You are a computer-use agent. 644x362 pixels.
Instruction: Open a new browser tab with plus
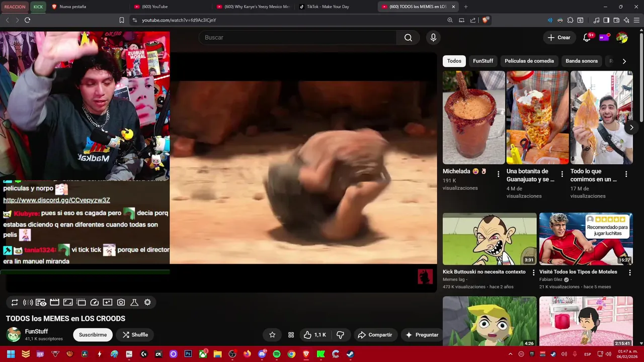coord(465,7)
